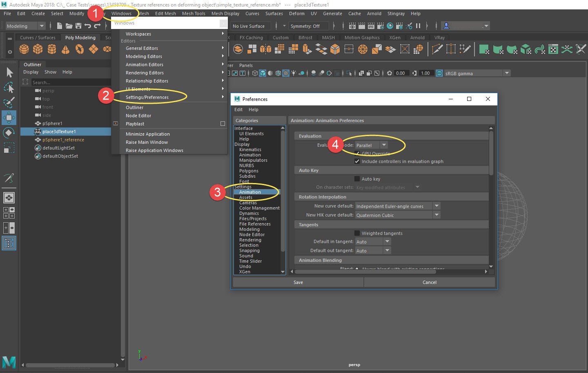Image resolution: width=588 pixels, height=373 pixels.
Task: Create a polygon cylinder from shelf
Action: click(52, 49)
